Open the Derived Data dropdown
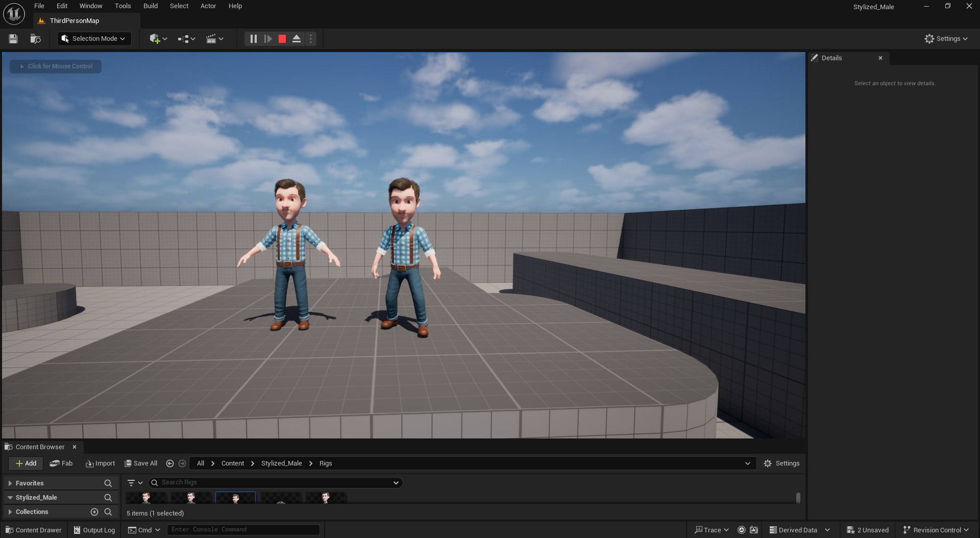The image size is (980, 538). click(799, 530)
